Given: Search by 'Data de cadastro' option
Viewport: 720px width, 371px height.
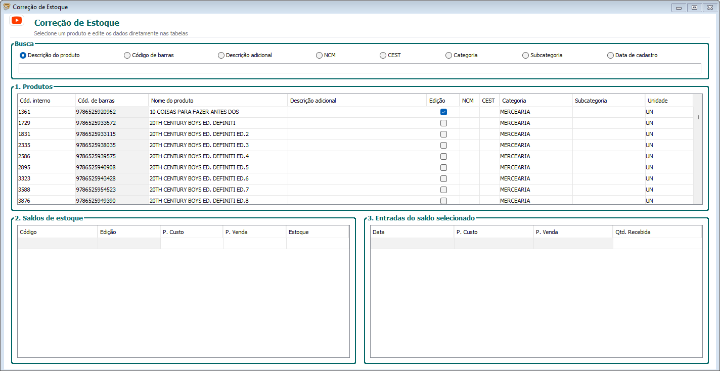Looking at the screenshot, I should coord(632,55).
